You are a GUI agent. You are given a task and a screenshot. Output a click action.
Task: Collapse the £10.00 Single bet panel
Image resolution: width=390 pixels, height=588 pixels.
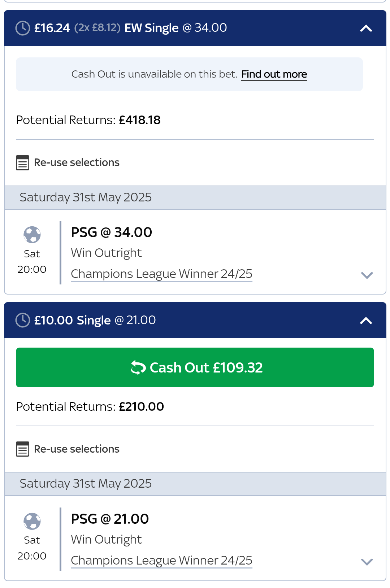click(x=366, y=320)
